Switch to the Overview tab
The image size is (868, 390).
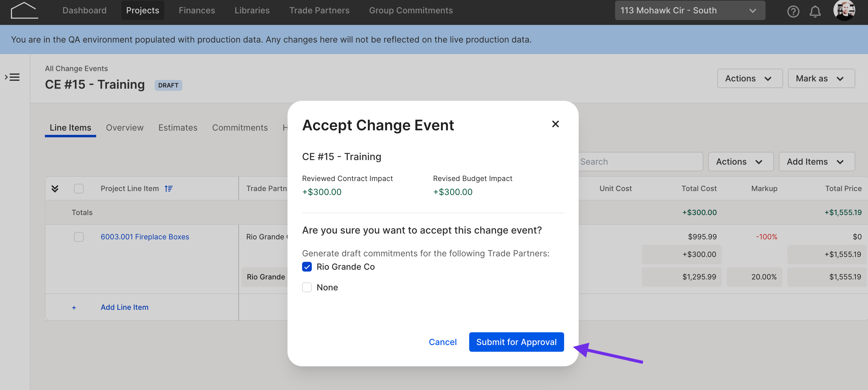click(x=125, y=128)
